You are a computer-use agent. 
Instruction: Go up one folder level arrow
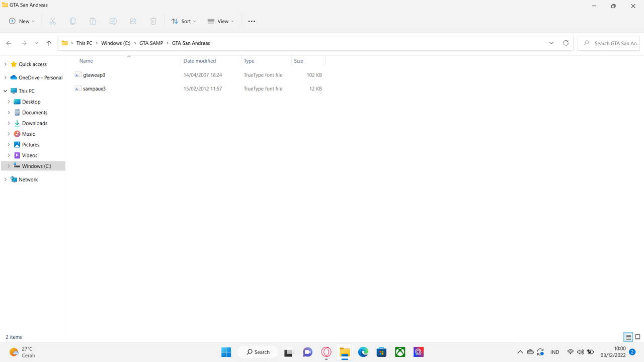pos(49,43)
